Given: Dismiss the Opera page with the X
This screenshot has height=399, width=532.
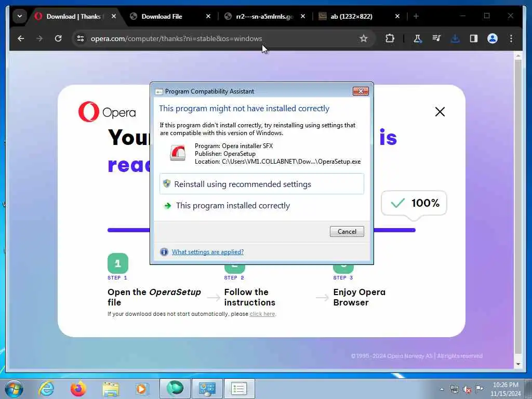Looking at the screenshot, I should 440,112.
